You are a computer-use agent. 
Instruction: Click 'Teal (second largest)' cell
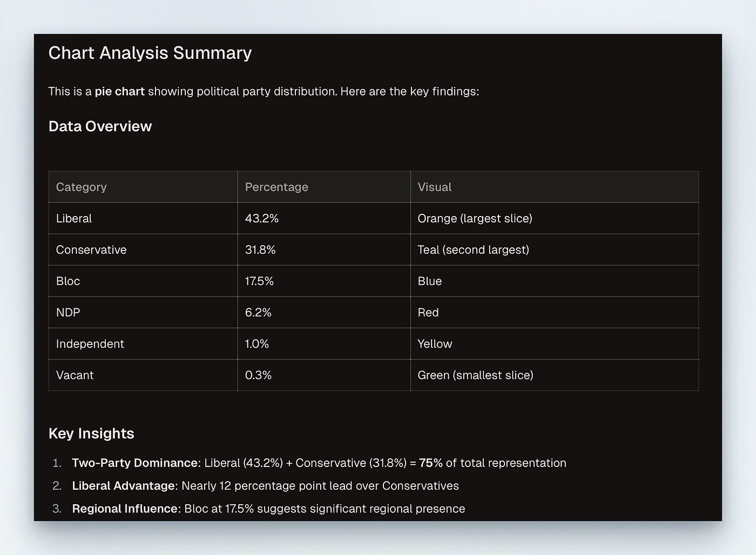555,249
